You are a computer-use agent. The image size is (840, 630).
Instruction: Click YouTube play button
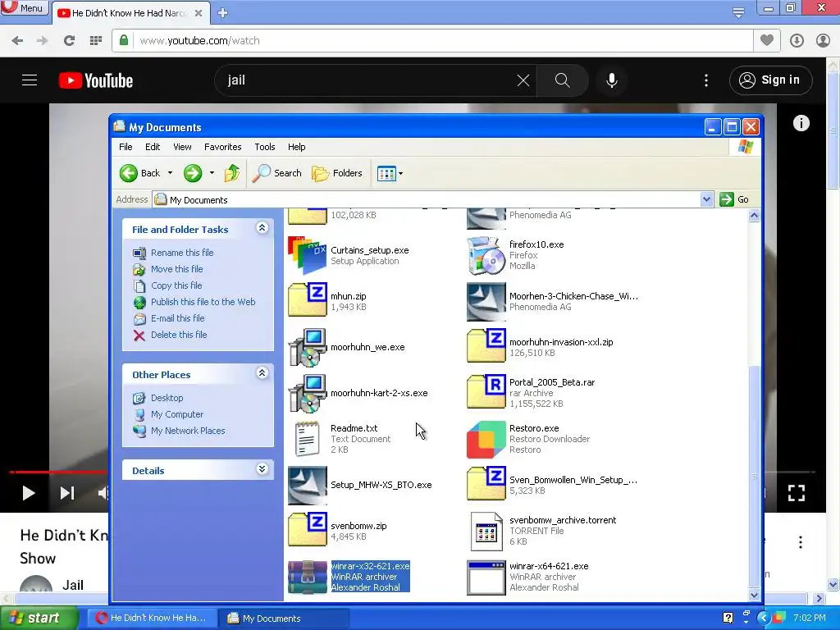(29, 493)
